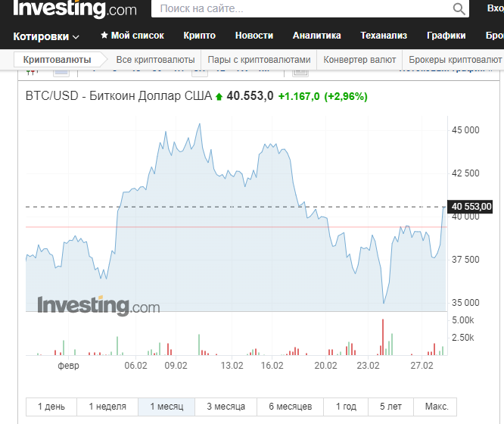The width and height of the screenshot is (504, 424).
Task: Click the 13.02 date axis label
Action: pyautogui.click(x=232, y=366)
